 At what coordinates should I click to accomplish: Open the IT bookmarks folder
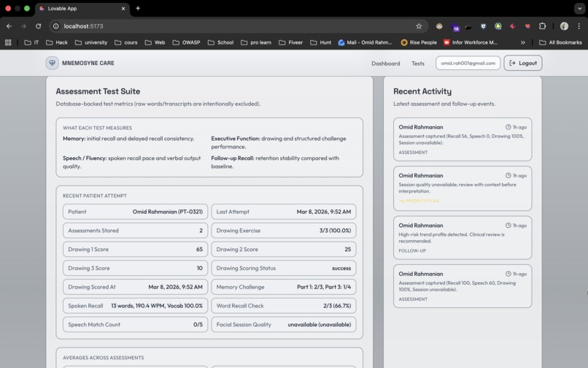pyautogui.click(x=31, y=42)
